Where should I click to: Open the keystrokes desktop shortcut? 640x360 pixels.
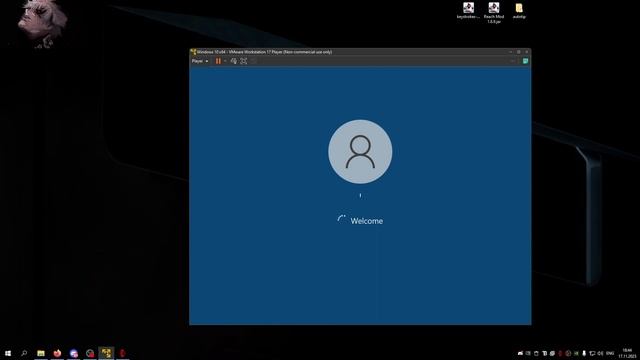coord(468,10)
